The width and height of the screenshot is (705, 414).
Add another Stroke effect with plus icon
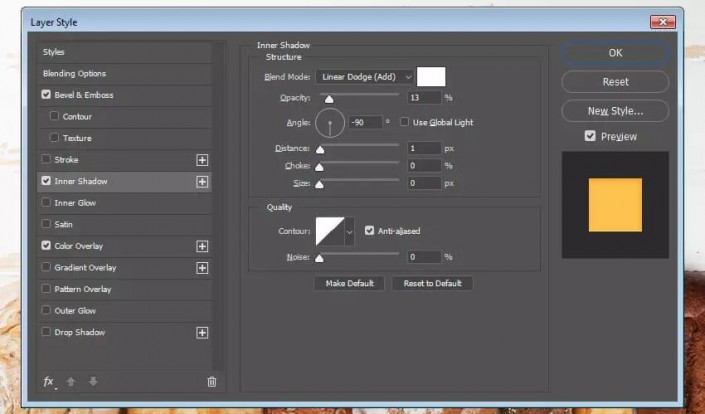202,160
